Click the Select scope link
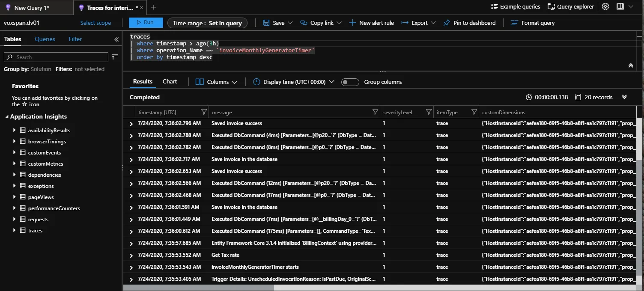This screenshot has height=291, width=644. point(95,23)
